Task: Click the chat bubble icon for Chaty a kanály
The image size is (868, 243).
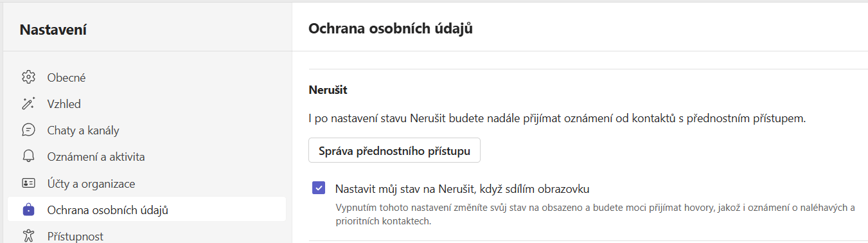Action: tap(28, 130)
